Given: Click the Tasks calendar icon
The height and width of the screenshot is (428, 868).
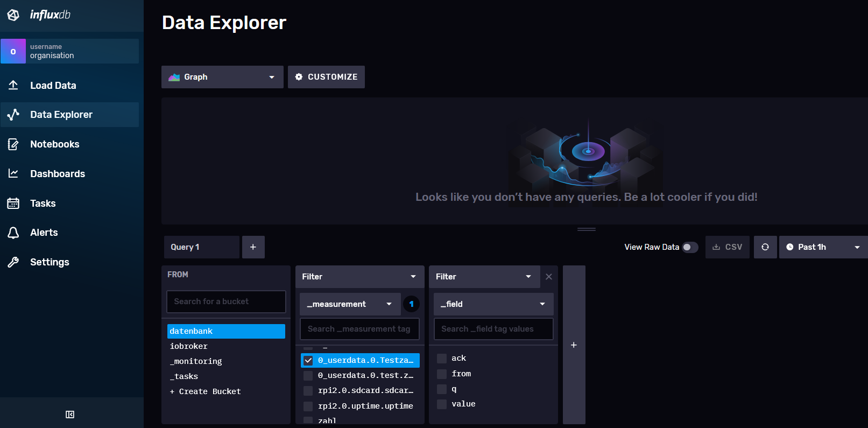Looking at the screenshot, I should point(13,203).
